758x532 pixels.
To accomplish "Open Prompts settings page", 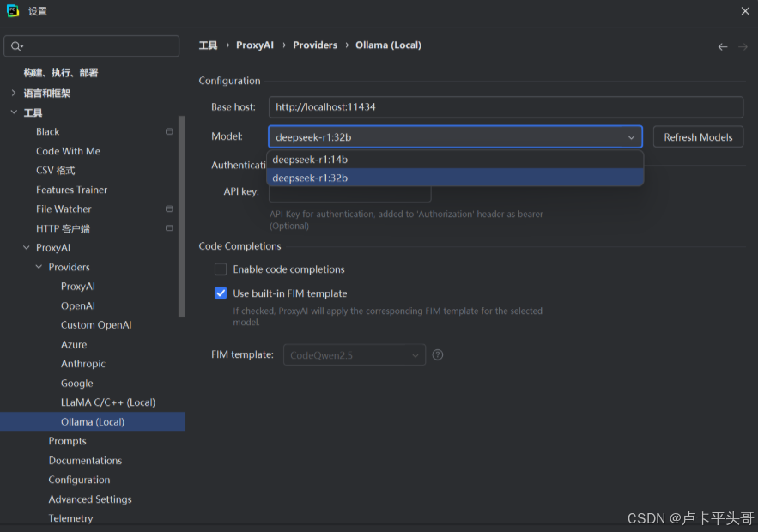I will tap(67, 441).
